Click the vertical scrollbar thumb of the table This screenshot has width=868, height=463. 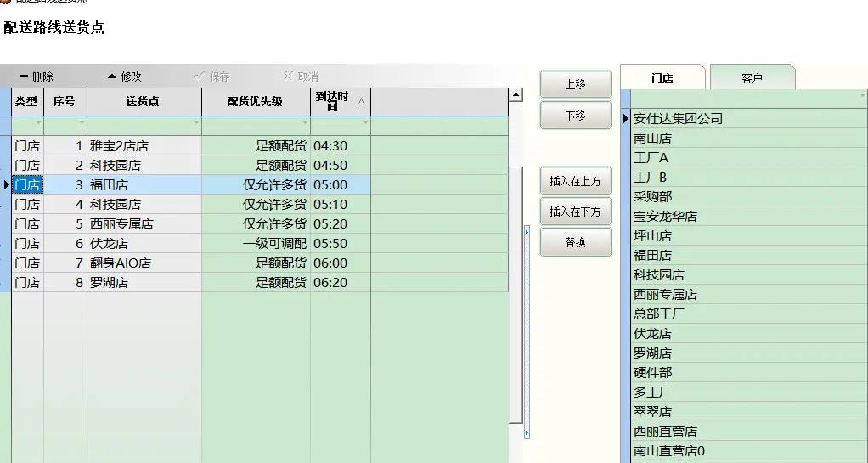(516, 294)
